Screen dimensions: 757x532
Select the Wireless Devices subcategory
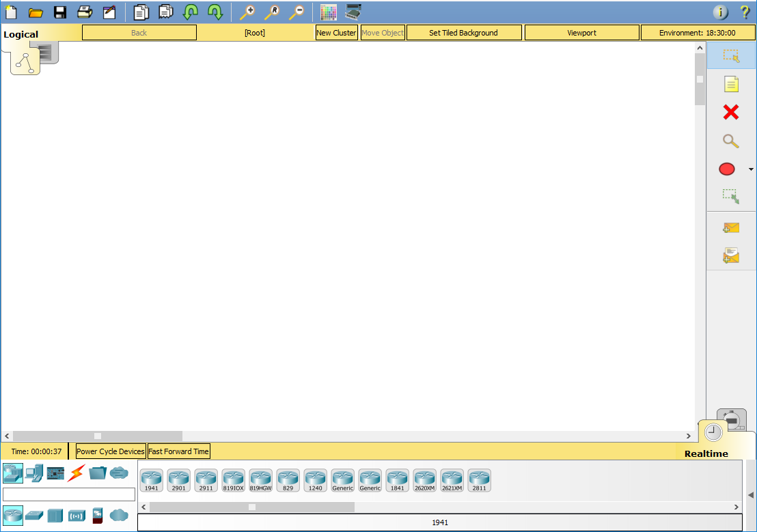[x=77, y=516]
